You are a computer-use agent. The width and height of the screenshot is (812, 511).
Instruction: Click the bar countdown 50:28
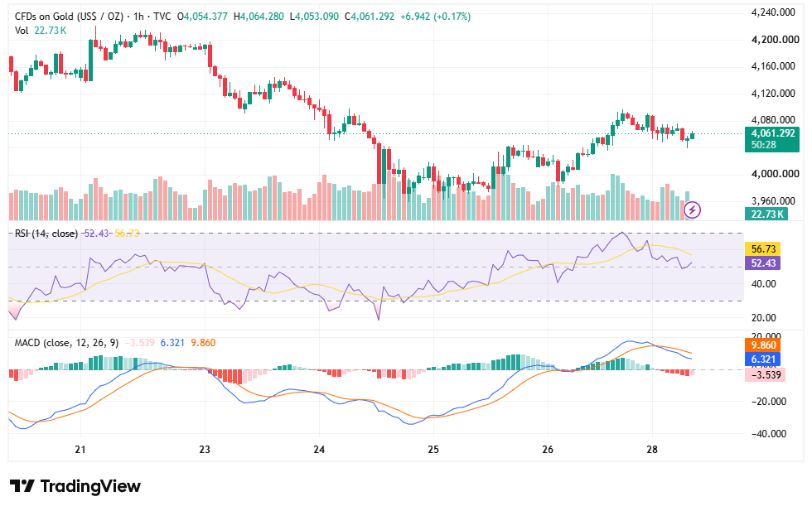point(764,145)
